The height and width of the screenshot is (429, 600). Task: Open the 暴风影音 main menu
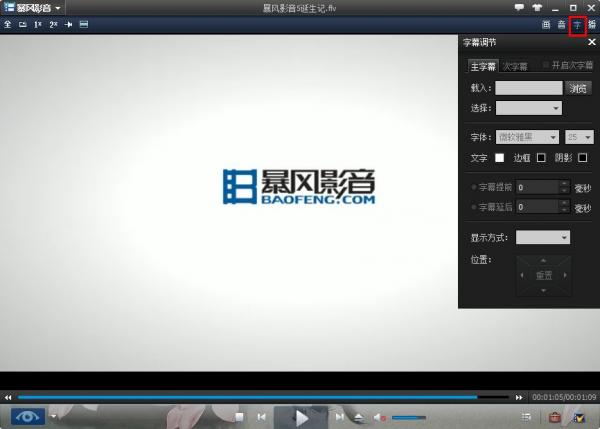[33, 8]
